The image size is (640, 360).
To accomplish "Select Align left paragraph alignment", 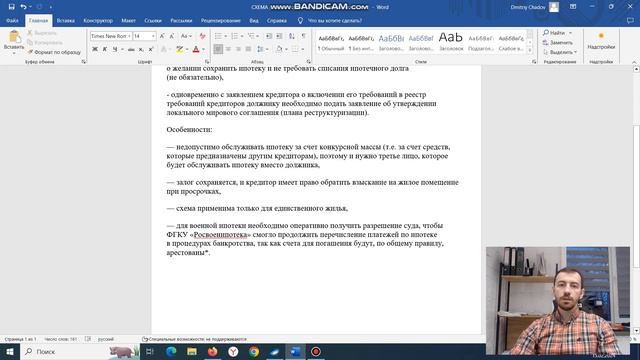I will coord(218,49).
